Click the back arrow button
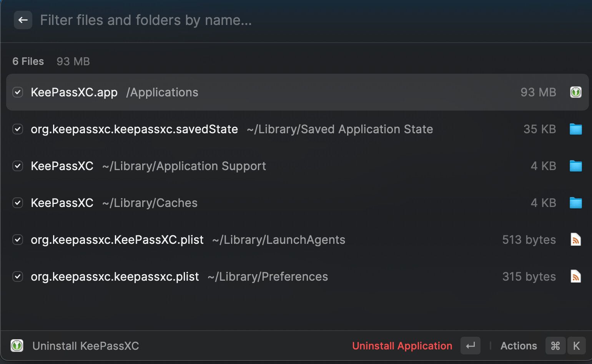Screen dimensions: 592x364 click(x=23, y=20)
